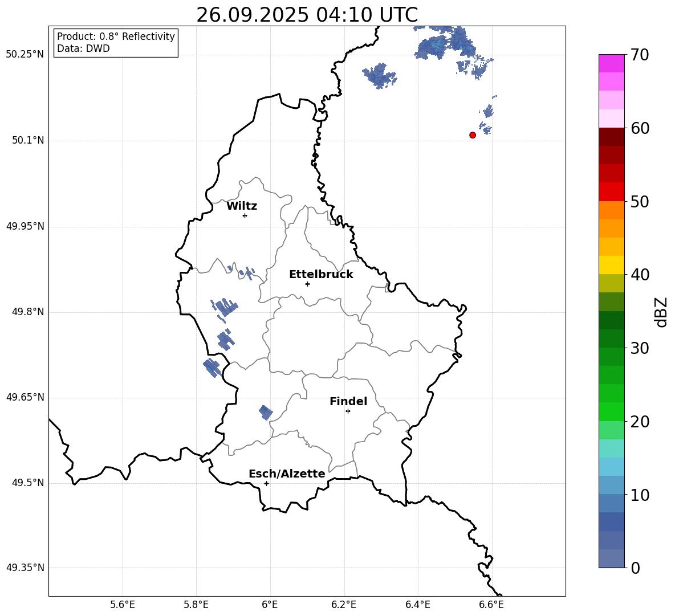Pick the yellow swatch just above 40
675x616 pixels.
(x=611, y=265)
